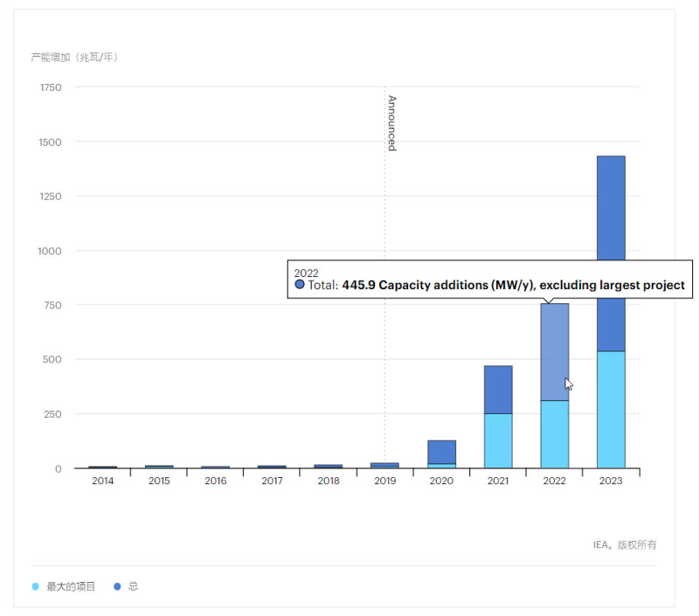Image resolution: width=699 pixels, height=616 pixels.
Task: Click the light blue 最大的项目 legend dot
Action: (36, 586)
